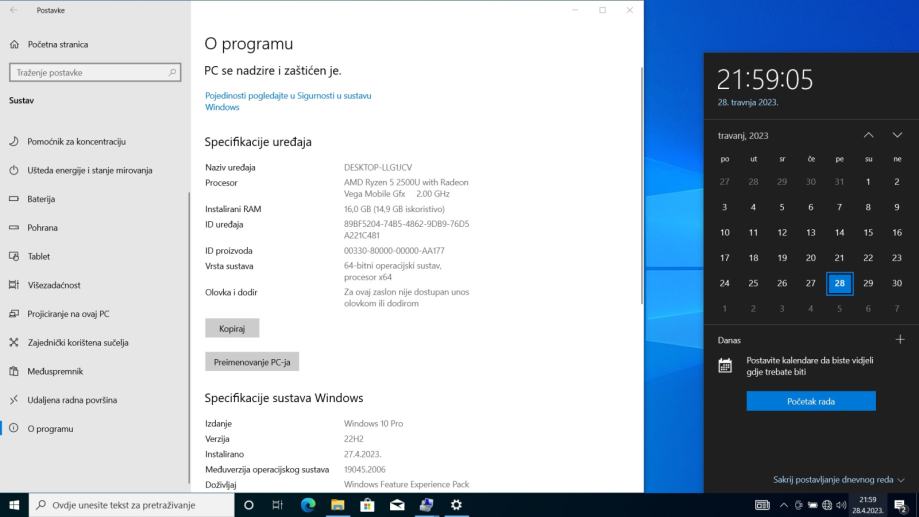The image size is (919, 517).
Task: Click the travanj, 2023 month header
Action: click(x=743, y=136)
